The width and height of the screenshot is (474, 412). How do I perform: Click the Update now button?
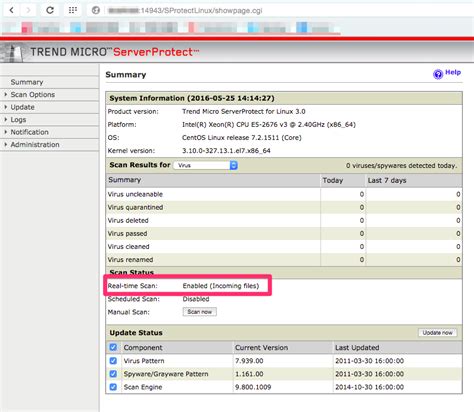click(437, 333)
